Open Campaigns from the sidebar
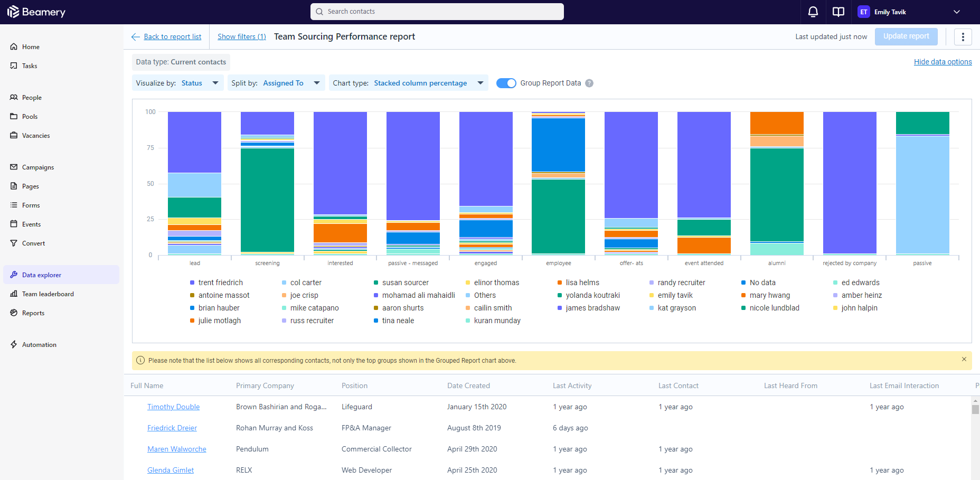The height and width of the screenshot is (480, 980). click(x=38, y=167)
